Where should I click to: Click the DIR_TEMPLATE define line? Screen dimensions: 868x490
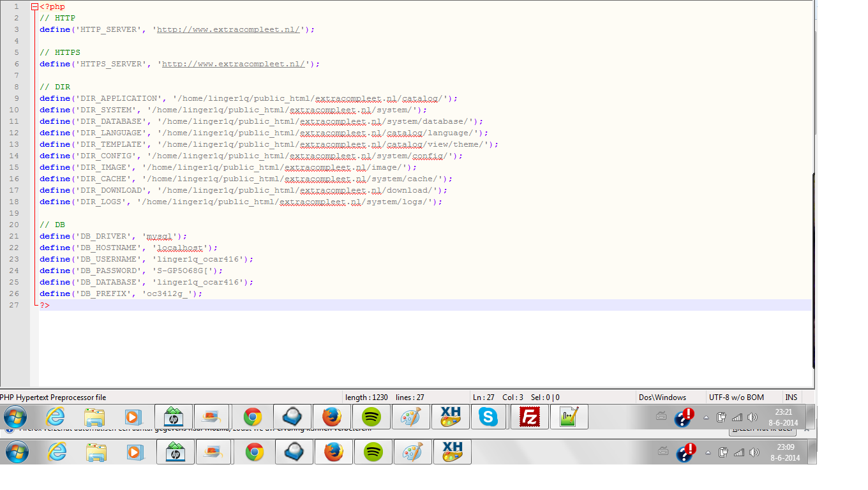coord(269,144)
